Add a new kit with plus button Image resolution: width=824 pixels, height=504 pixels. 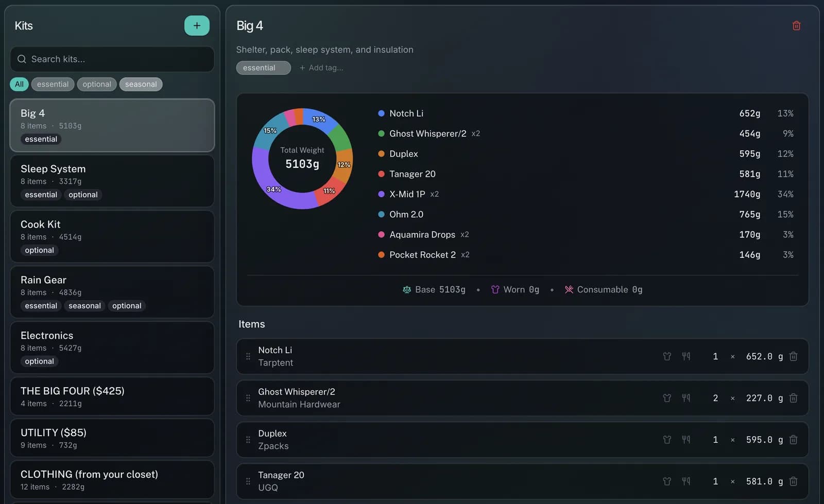tap(197, 26)
